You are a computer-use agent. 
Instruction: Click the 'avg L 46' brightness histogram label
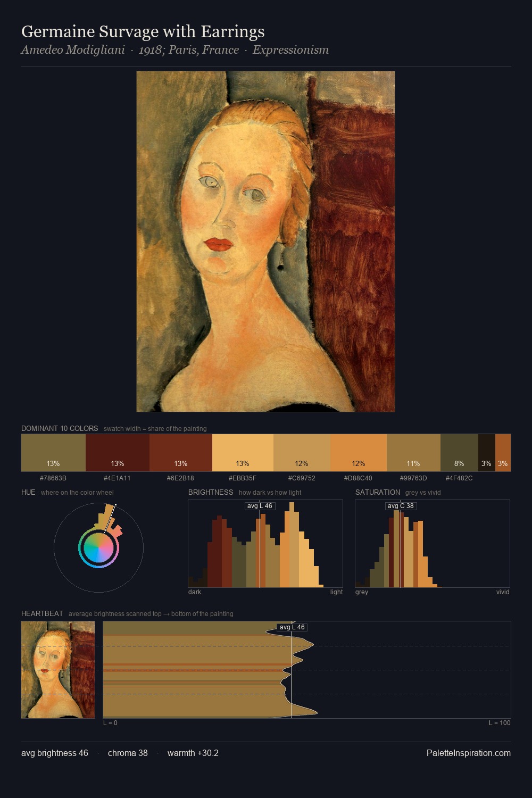tap(260, 506)
